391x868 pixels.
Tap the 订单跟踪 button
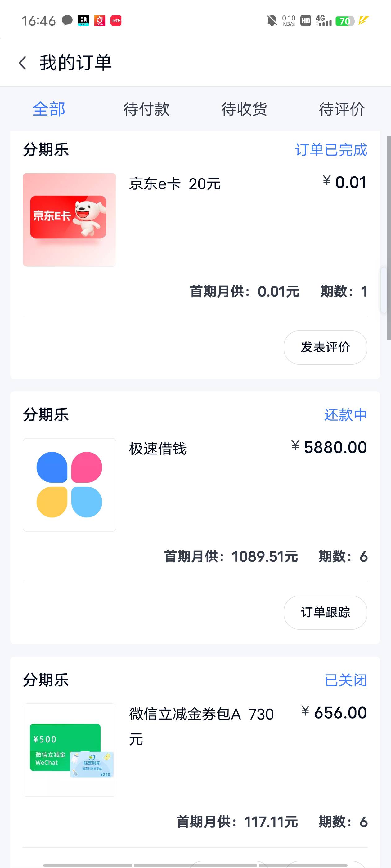point(325,612)
